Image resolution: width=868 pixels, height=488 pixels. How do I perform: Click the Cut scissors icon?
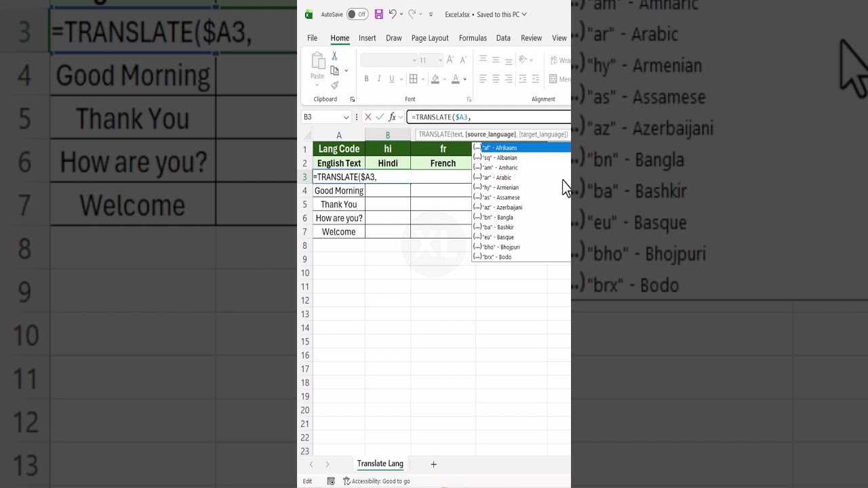coord(334,56)
